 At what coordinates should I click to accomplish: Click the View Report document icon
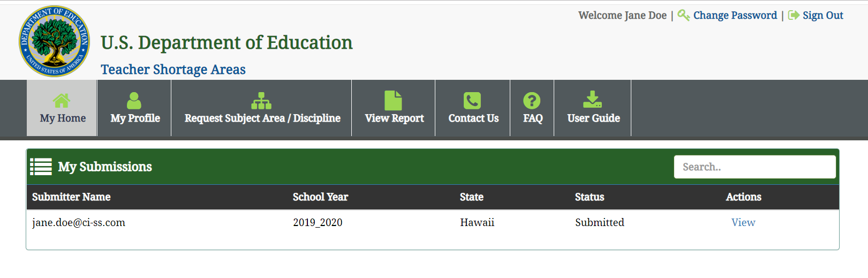click(393, 101)
